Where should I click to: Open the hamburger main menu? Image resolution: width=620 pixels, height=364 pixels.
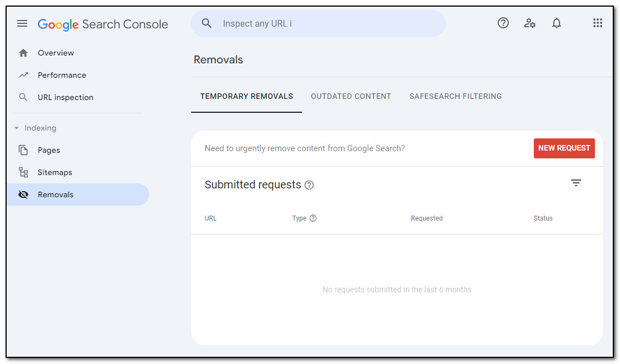tap(22, 23)
